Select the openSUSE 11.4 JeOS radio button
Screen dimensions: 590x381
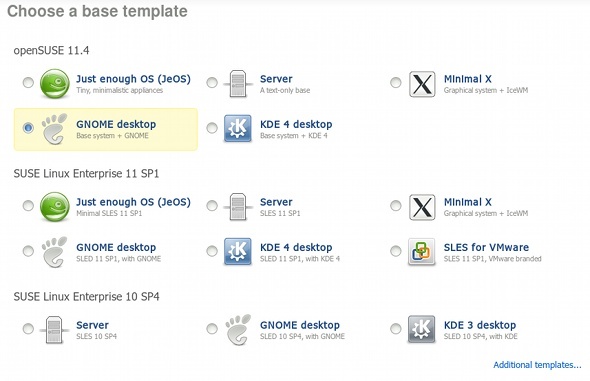click(28, 82)
